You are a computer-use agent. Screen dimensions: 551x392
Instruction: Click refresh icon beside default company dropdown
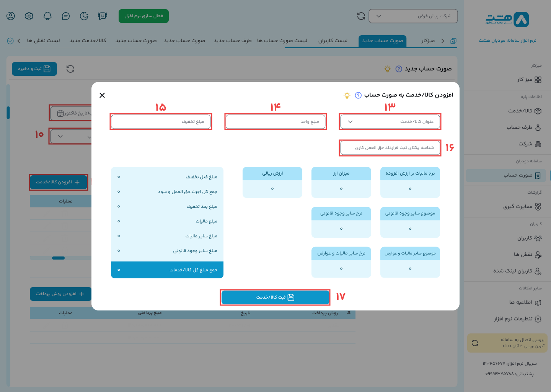pyautogui.click(x=361, y=16)
